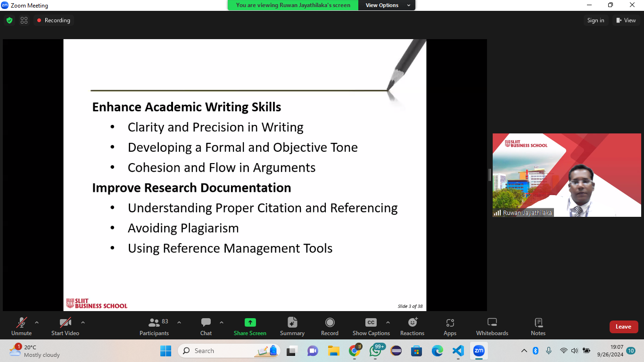This screenshot has height=362, width=644.
Task: Leave the meeting
Action: click(x=623, y=327)
